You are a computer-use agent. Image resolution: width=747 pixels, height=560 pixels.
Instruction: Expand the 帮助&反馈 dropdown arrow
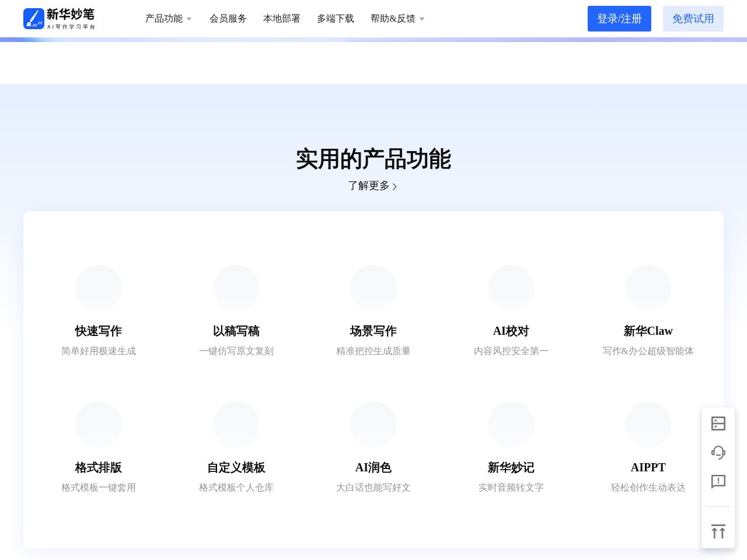422,19
